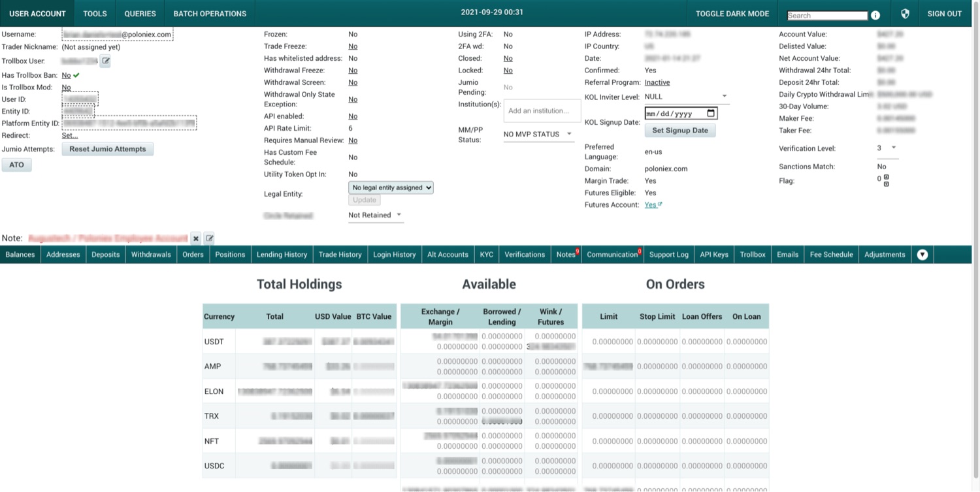Increase the Flag value with up icon
The width and height of the screenshot is (980, 492).
pyautogui.click(x=887, y=177)
